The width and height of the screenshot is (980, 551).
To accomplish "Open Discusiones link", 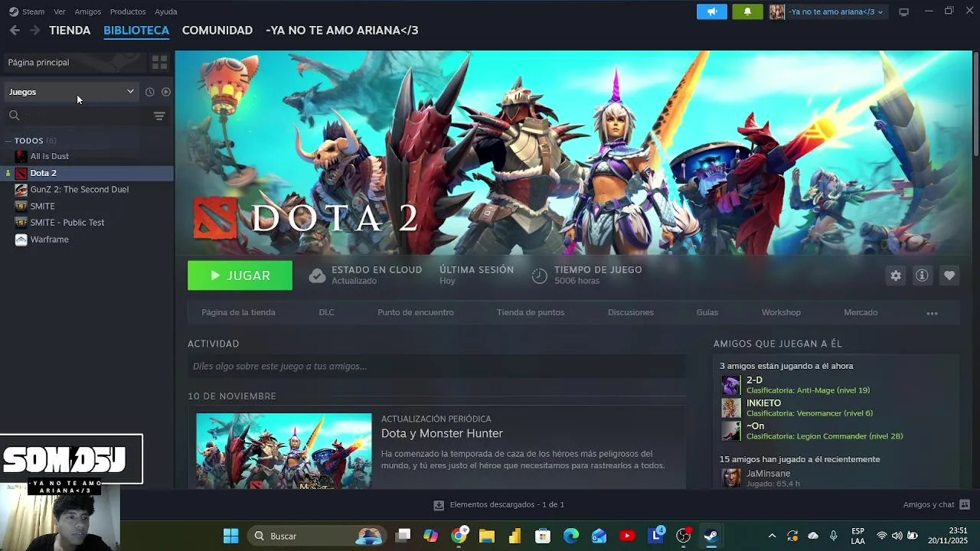I will coord(631,312).
